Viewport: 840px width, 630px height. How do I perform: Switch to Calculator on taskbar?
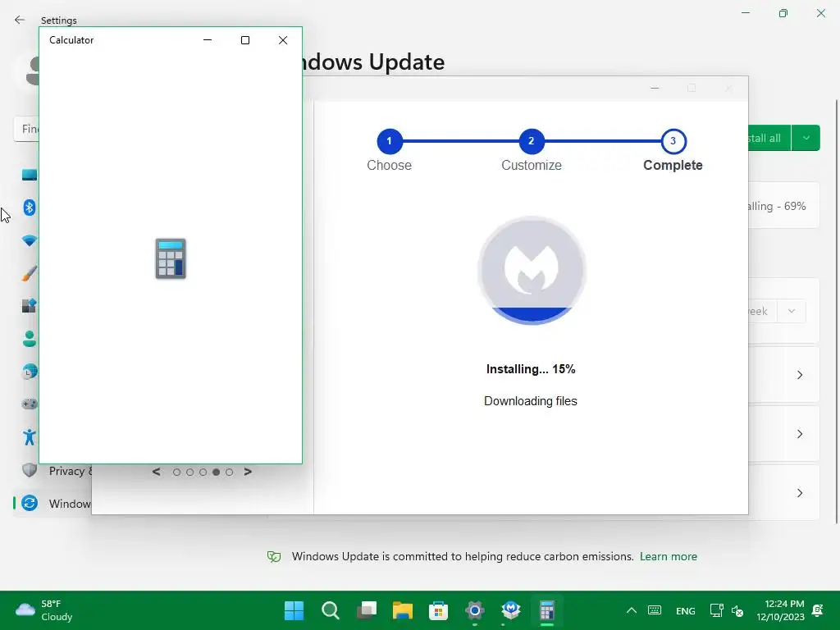[546, 610]
